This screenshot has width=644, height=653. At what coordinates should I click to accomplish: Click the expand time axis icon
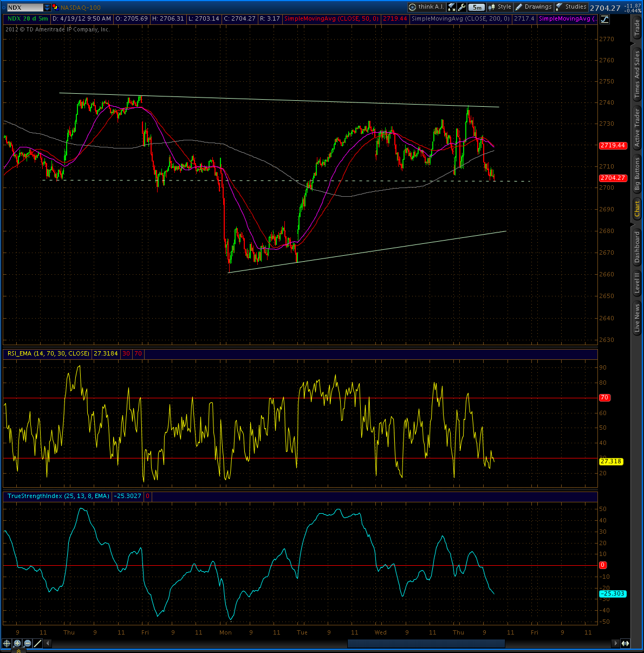626,643
